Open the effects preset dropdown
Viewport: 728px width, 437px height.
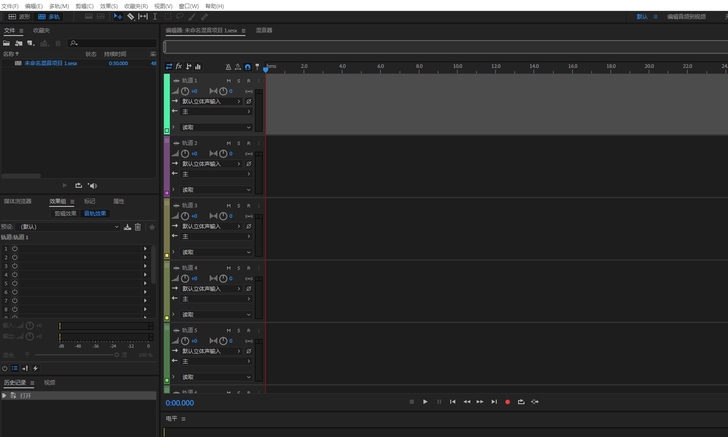69,227
